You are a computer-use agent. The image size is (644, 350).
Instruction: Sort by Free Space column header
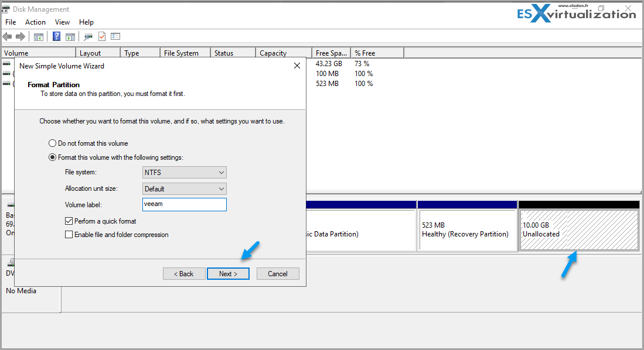(332, 53)
